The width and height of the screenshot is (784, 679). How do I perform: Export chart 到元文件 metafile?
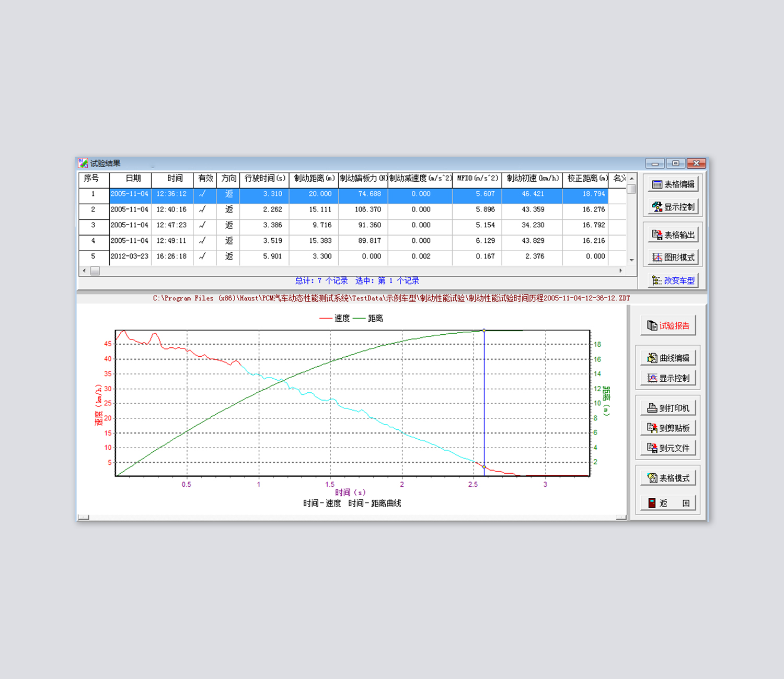coord(668,448)
